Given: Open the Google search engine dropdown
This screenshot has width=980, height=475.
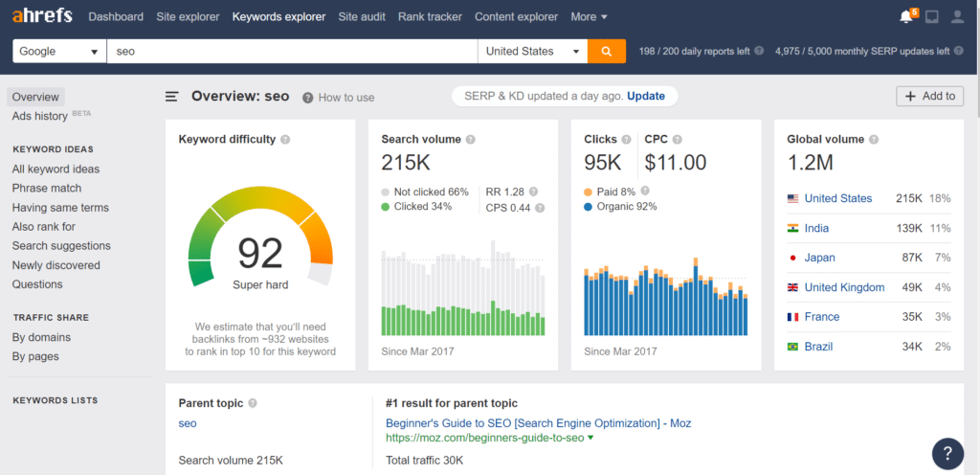Looking at the screenshot, I should 59,52.
